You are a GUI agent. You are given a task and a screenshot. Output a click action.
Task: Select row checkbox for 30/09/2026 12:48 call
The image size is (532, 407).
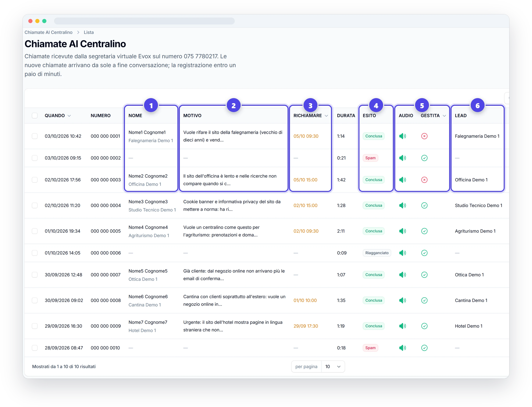[x=35, y=275]
